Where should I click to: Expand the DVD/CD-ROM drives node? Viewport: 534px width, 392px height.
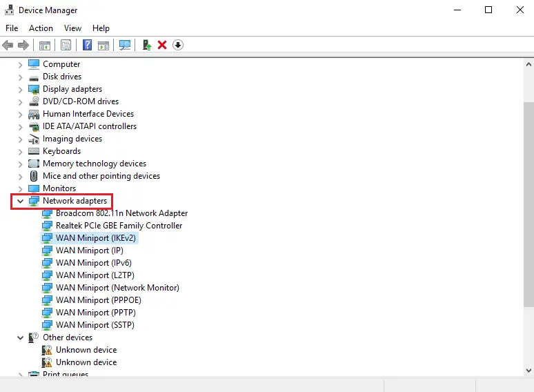21,102
